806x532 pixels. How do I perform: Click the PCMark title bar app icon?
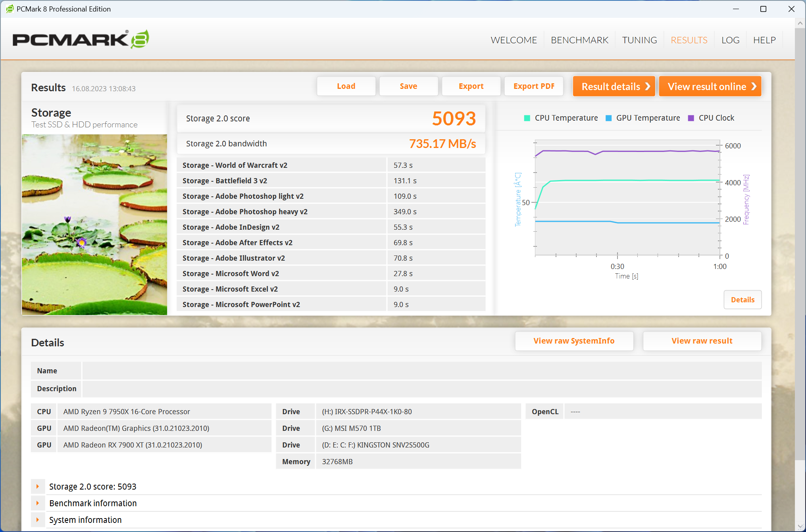(10, 9)
